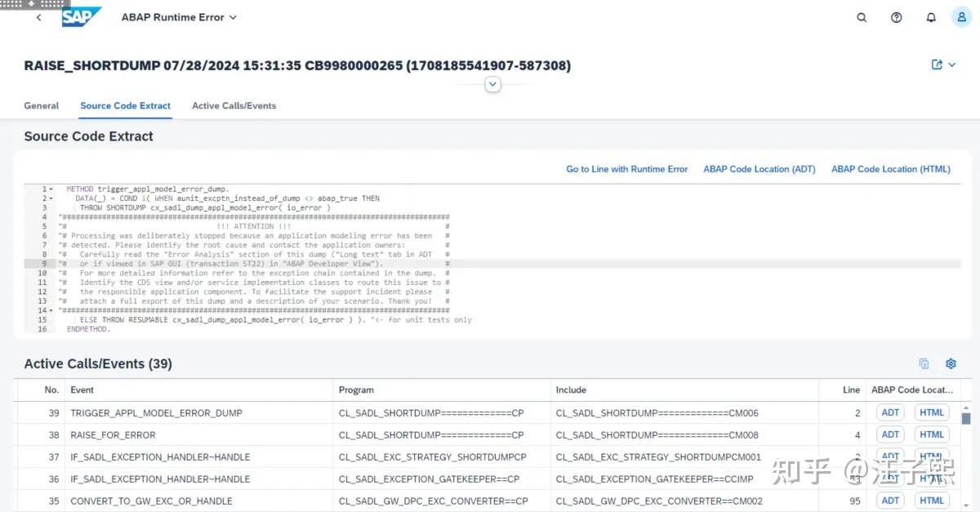Image resolution: width=980 pixels, height=512 pixels.
Task: Click Go to Line with Runtime Error
Action: pos(626,169)
